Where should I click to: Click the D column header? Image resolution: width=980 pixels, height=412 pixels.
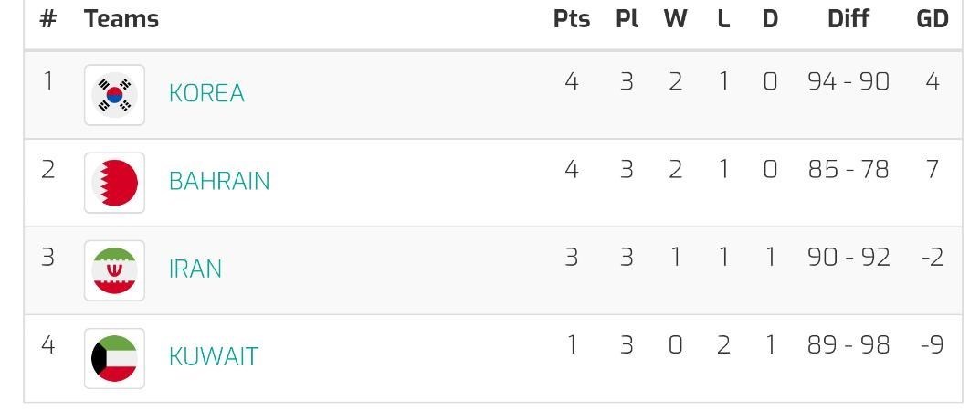(x=770, y=19)
